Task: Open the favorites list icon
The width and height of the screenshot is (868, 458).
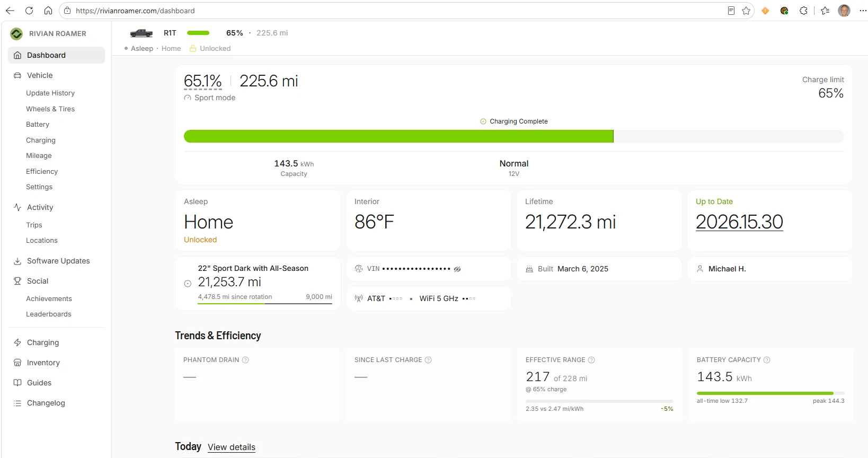Action: tap(825, 11)
